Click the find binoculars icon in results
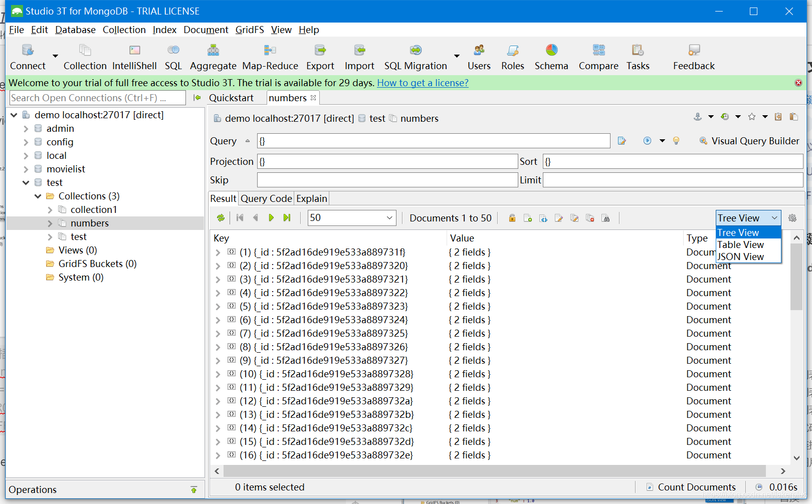812x504 pixels. pyautogui.click(x=606, y=218)
